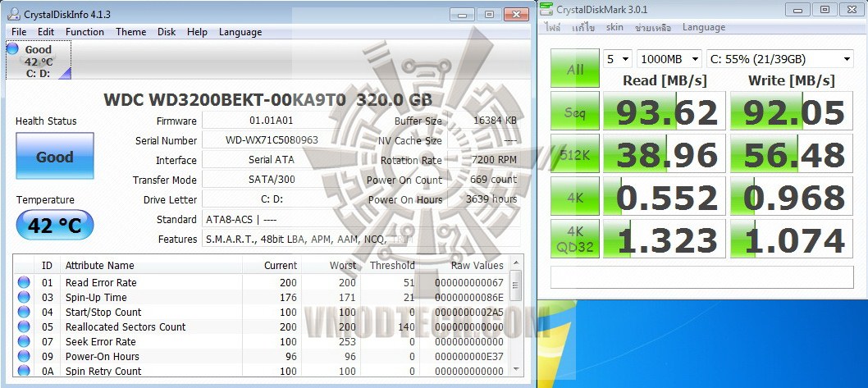This screenshot has height=388, width=868.
Task: Click status orb for Spin Retry Count
Action: tap(24, 371)
